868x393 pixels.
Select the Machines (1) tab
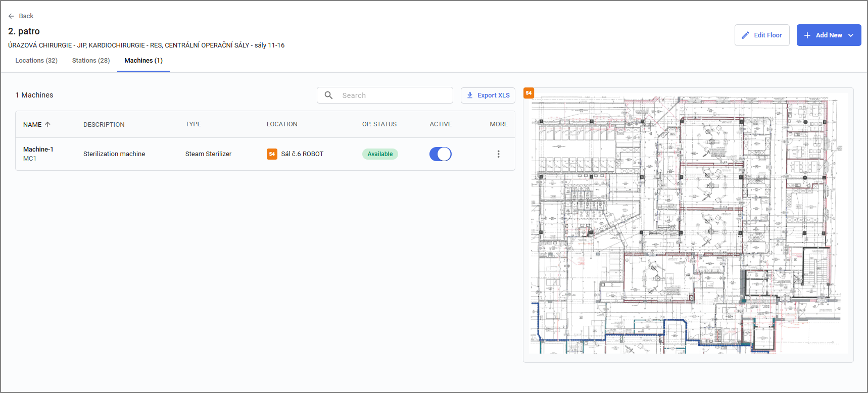click(143, 61)
